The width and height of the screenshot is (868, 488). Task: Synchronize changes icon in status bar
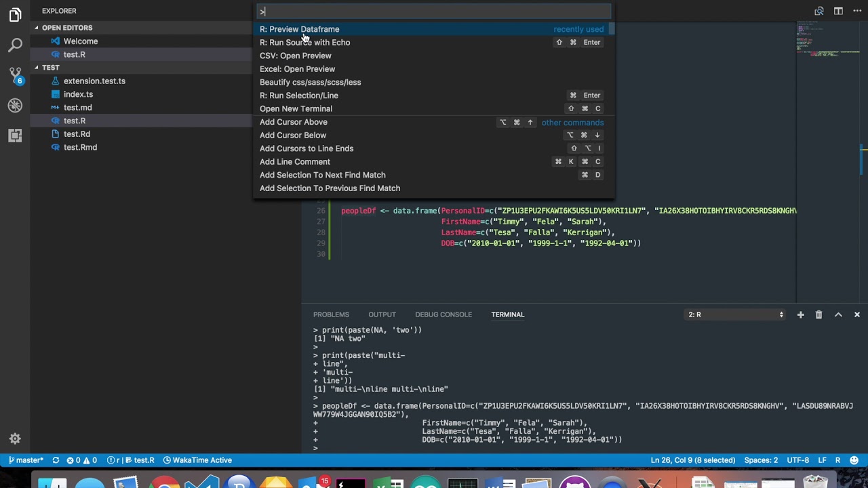56,460
